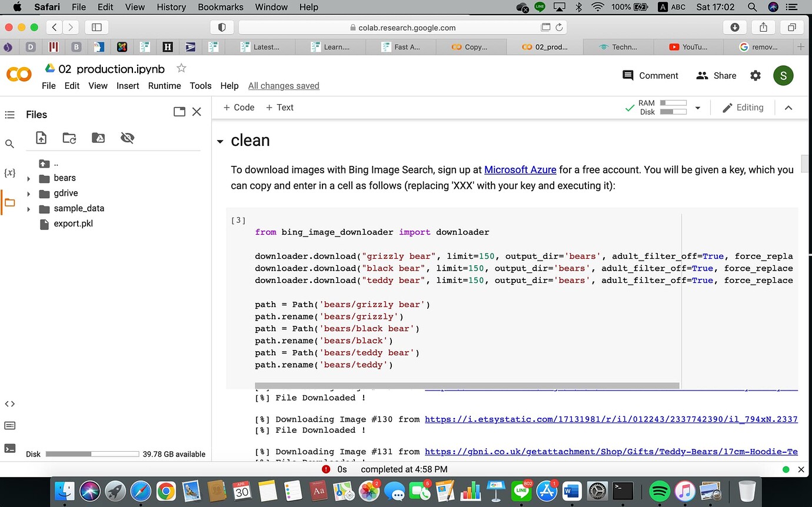The height and width of the screenshot is (507, 812).
Task: Open Terminal from the Dock
Action: coord(623,491)
